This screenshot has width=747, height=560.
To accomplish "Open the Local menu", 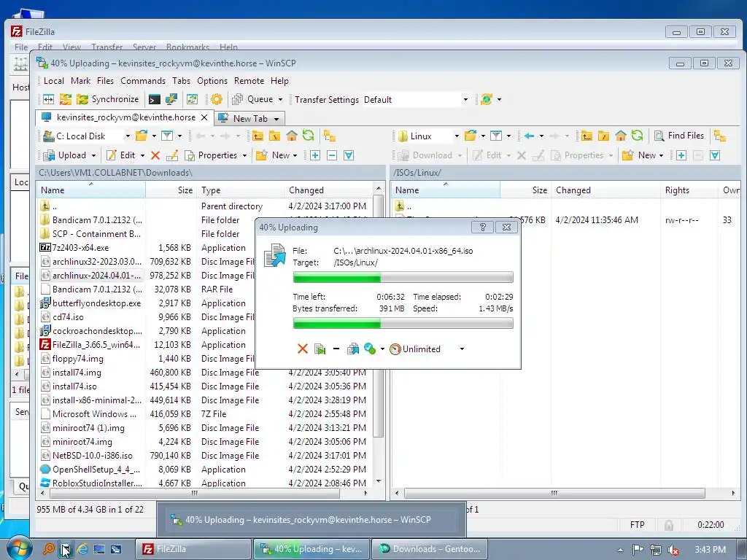I will pos(54,81).
